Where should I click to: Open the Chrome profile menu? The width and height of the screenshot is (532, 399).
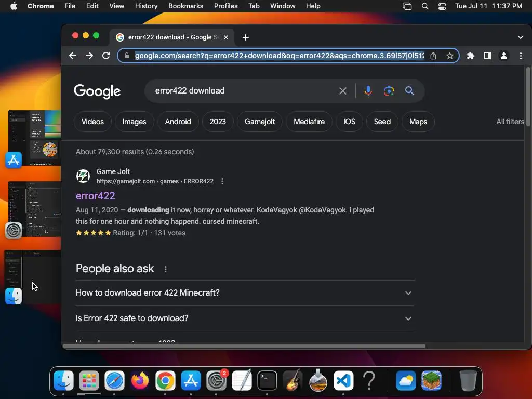coord(504,56)
